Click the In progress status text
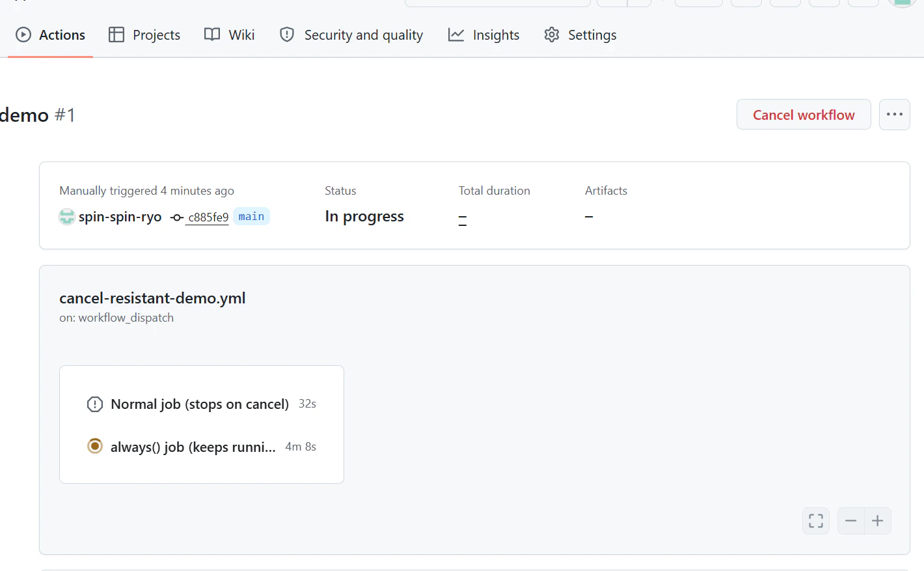Viewport: 924px width, 571px height. pyautogui.click(x=364, y=217)
